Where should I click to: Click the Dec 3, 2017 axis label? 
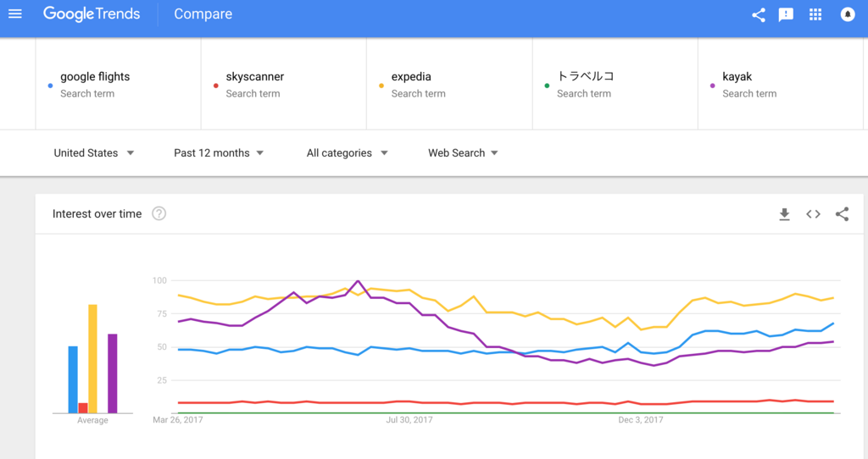[x=641, y=420]
